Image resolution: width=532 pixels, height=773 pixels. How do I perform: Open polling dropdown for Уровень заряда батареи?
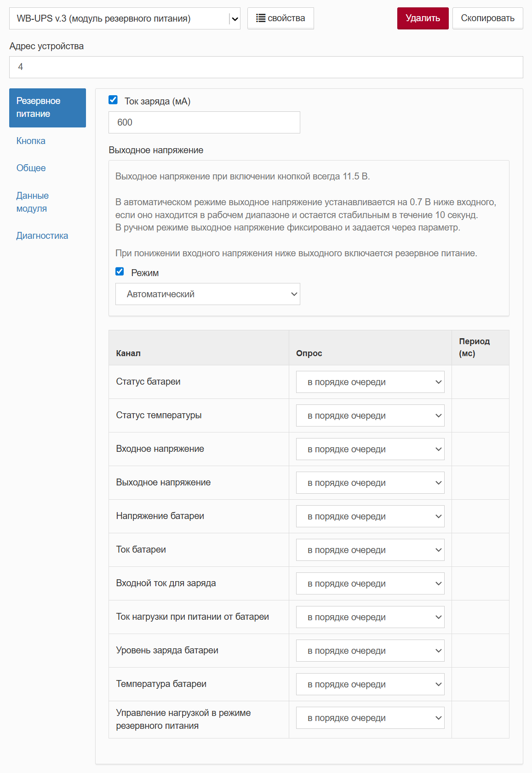370,651
